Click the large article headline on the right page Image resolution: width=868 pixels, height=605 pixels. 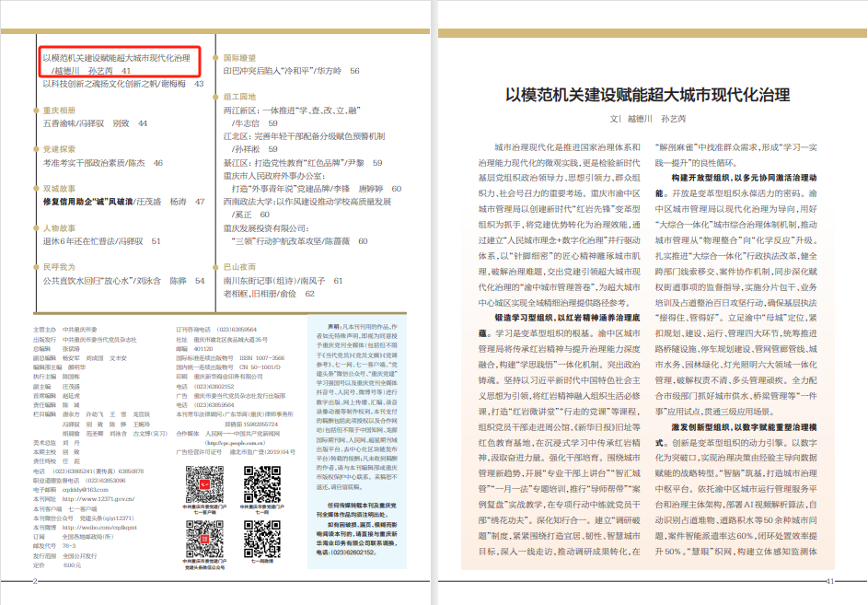coord(647,95)
